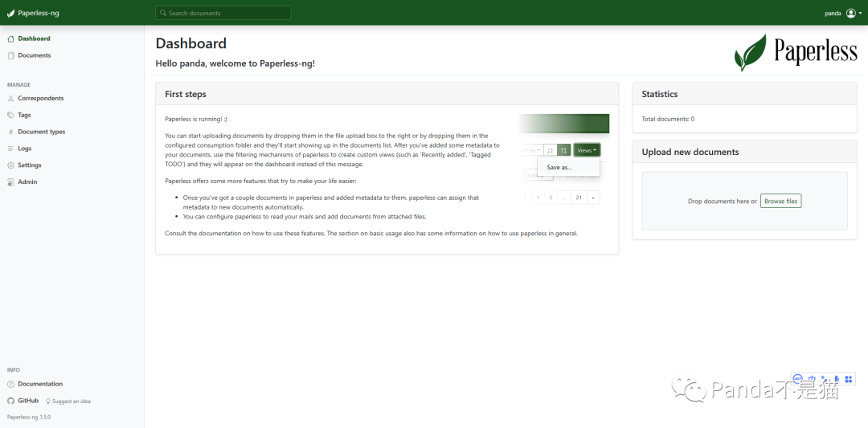The height and width of the screenshot is (428, 868).
Task: Open Settings with the gear icon
Action: click(x=24, y=165)
